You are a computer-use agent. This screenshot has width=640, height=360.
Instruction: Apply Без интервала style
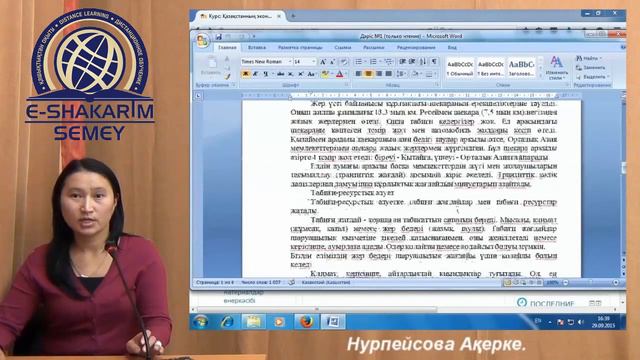pos(491,68)
